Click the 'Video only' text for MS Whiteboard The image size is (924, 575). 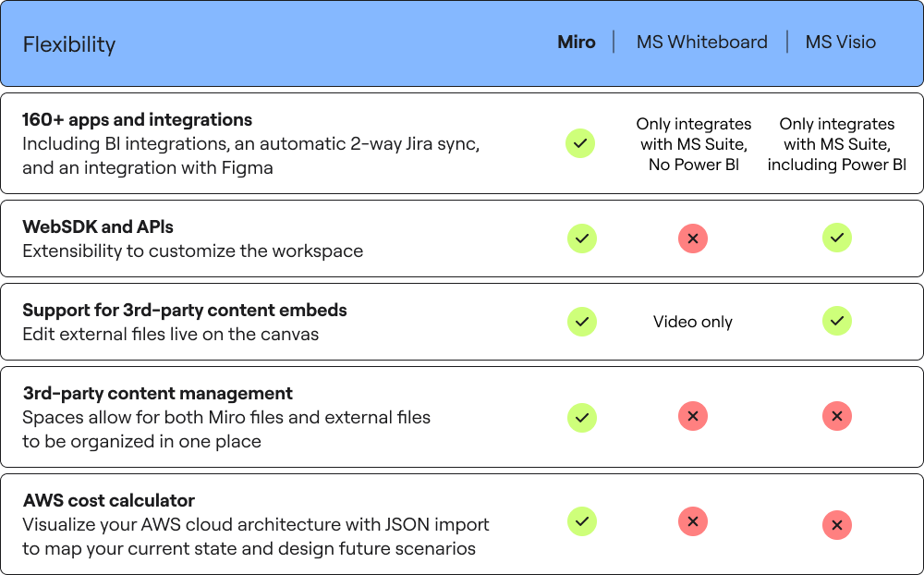coord(693,322)
